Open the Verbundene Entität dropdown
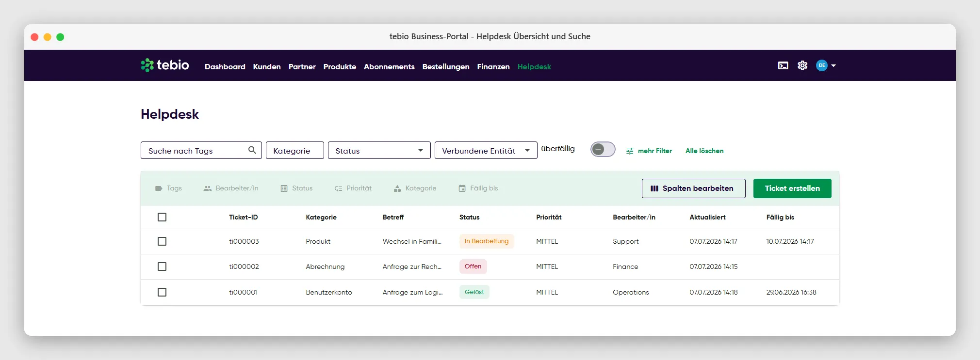 (x=486, y=150)
